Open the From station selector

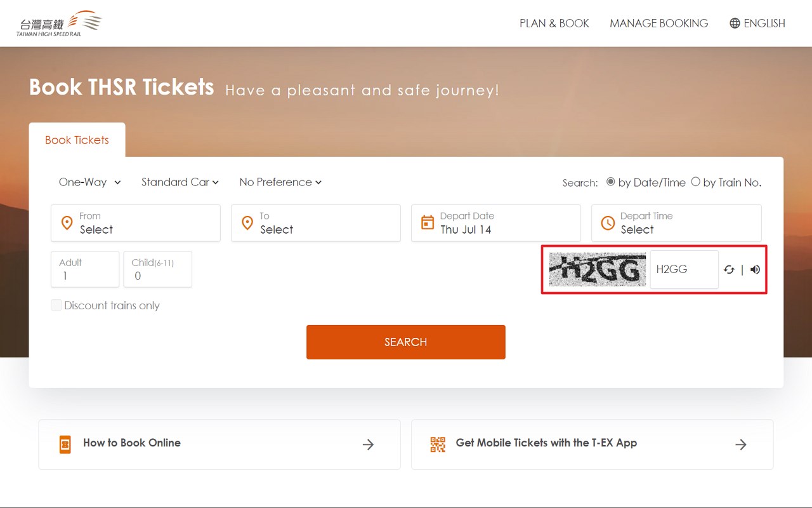tap(136, 223)
